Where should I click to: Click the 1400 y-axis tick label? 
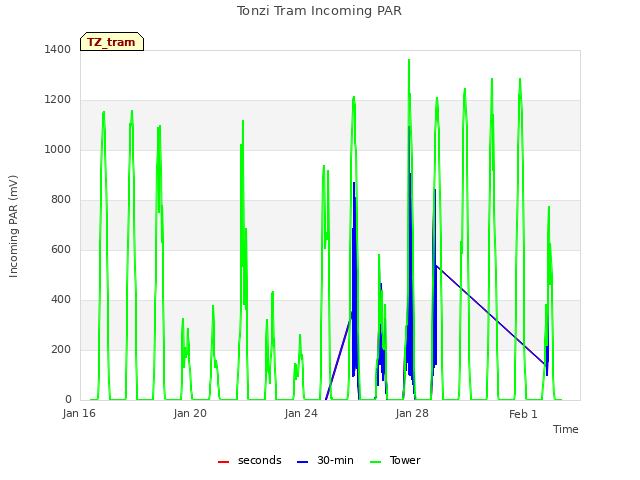click(58, 50)
